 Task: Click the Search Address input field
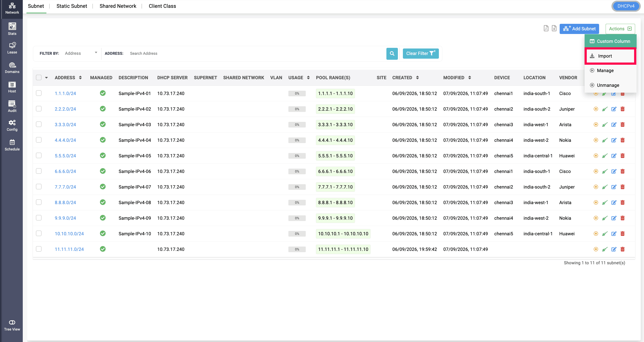point(256,53)
